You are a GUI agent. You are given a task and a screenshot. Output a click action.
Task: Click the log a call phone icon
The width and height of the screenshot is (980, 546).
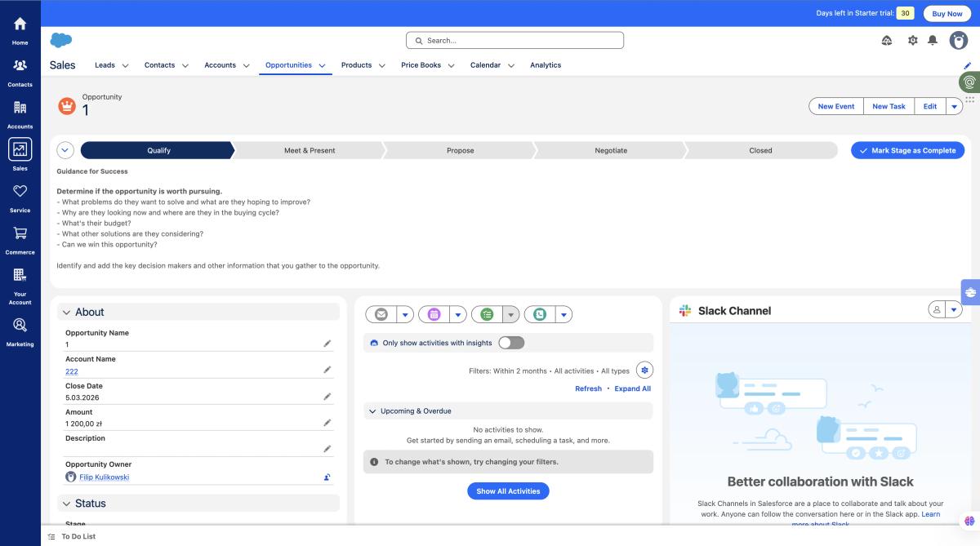[x=540, y=314]
